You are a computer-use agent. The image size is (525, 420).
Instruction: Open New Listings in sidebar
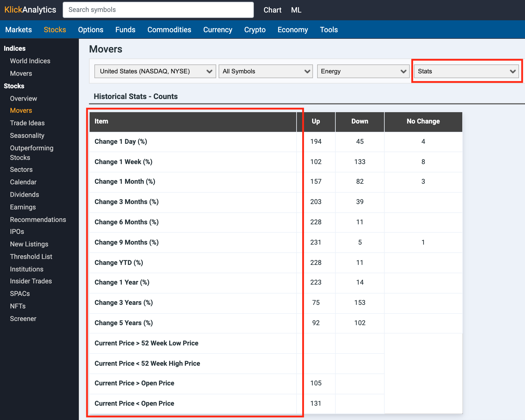pos(29,244)
